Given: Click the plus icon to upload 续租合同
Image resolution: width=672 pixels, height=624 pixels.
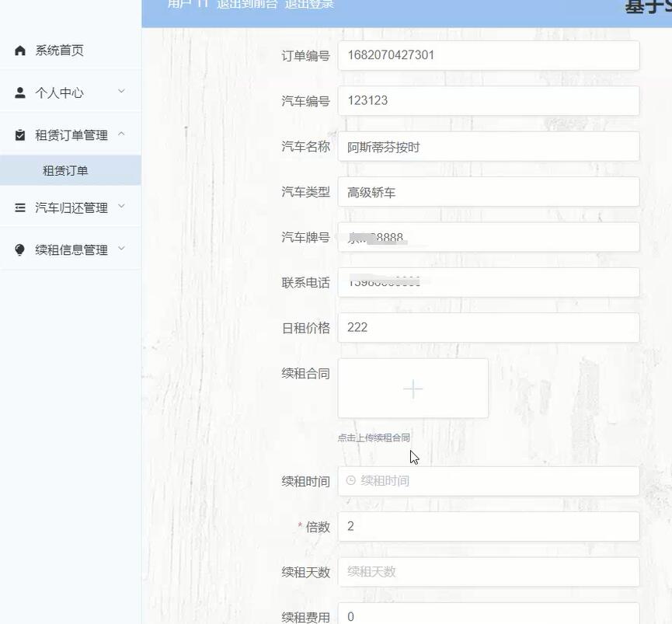Looking at the screenshot, I should click(x=413, y=388).
